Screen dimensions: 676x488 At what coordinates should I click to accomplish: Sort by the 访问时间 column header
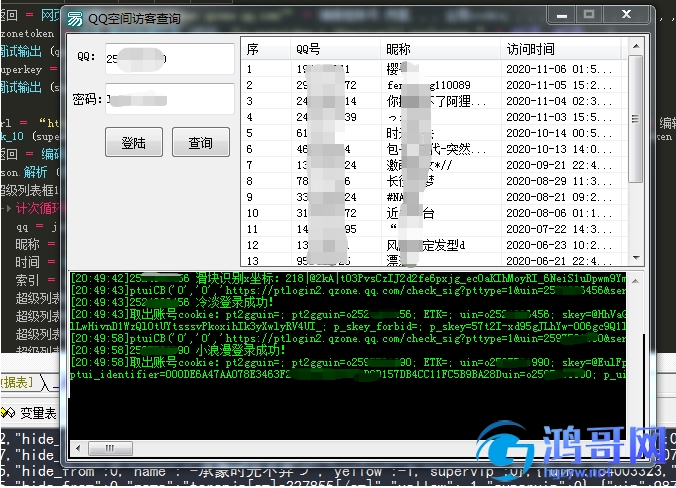pyautogui.click(x=560, y=49)
